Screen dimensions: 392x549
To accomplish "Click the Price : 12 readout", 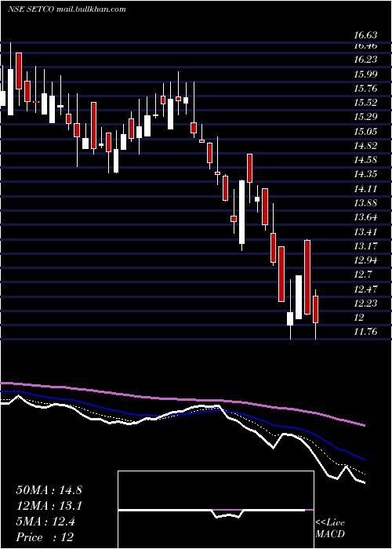I will coord(45,537).
